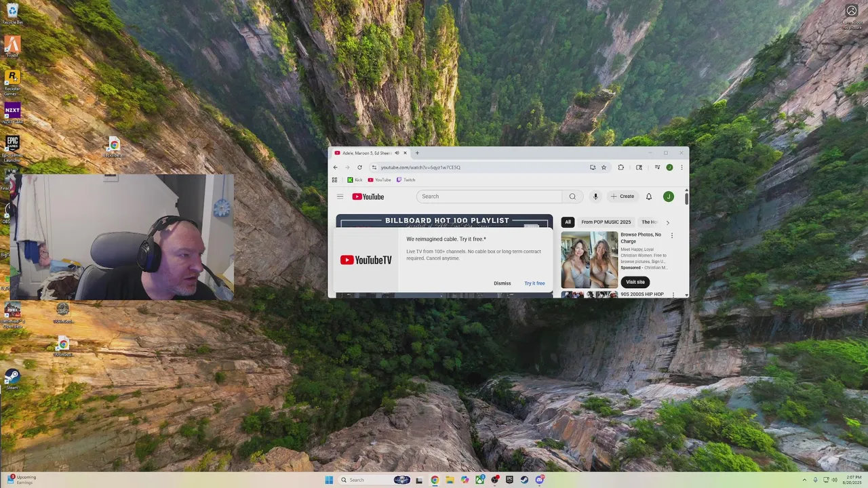Open options for the Browse Photos ad

point(672,235)
